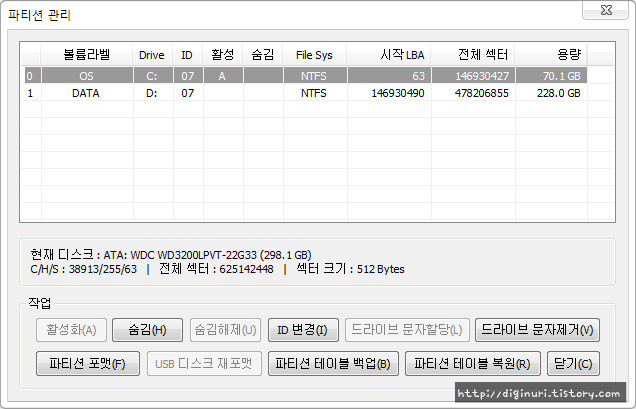Click the File Sys column header
The height and width of the screenshot is (409, 636).
[314, 54]
